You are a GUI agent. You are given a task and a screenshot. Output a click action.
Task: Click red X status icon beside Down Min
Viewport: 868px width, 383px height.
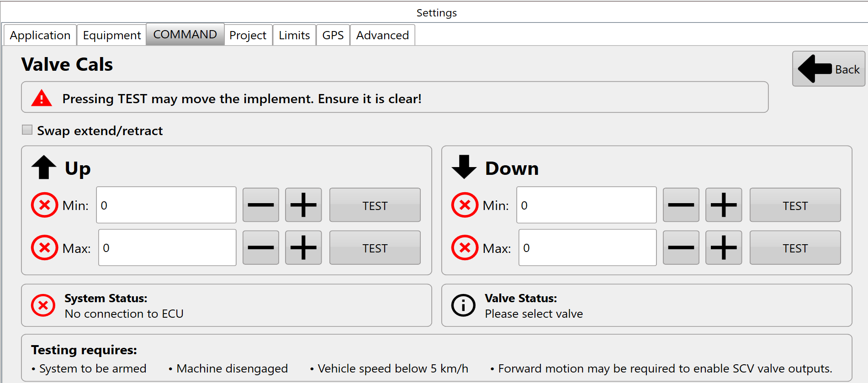tap(465, 205)
